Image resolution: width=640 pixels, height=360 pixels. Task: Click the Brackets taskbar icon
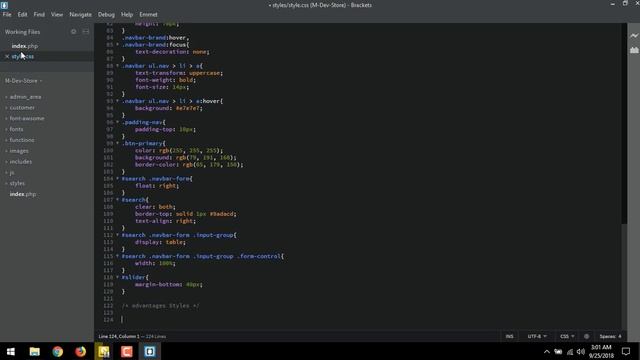150,351
